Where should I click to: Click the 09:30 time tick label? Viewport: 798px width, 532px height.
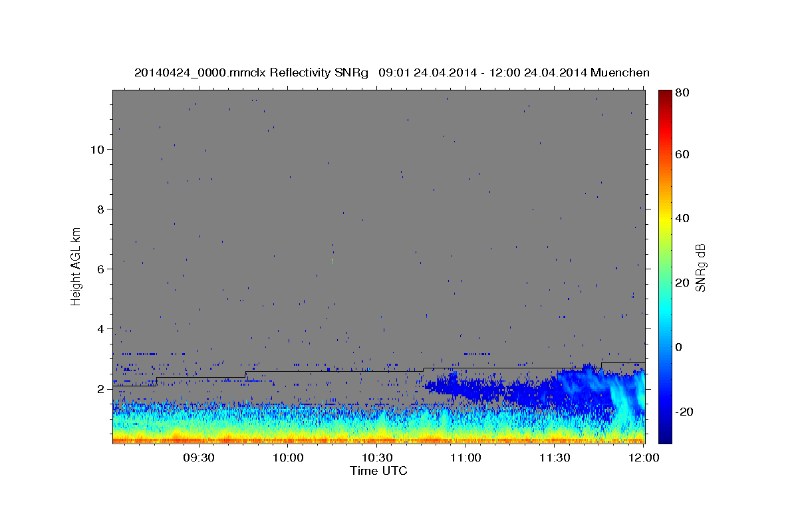pos(199,458)
